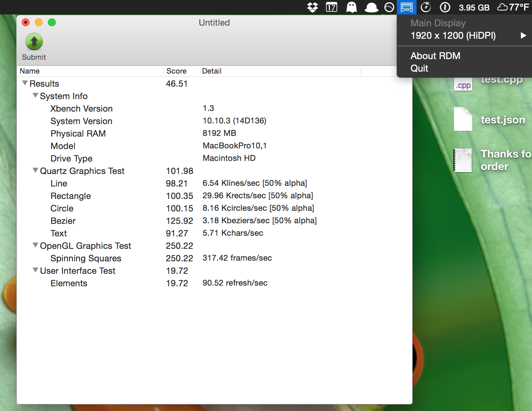Collapse the Results tree root
This screenshot has height=411, width=532.
25,83
